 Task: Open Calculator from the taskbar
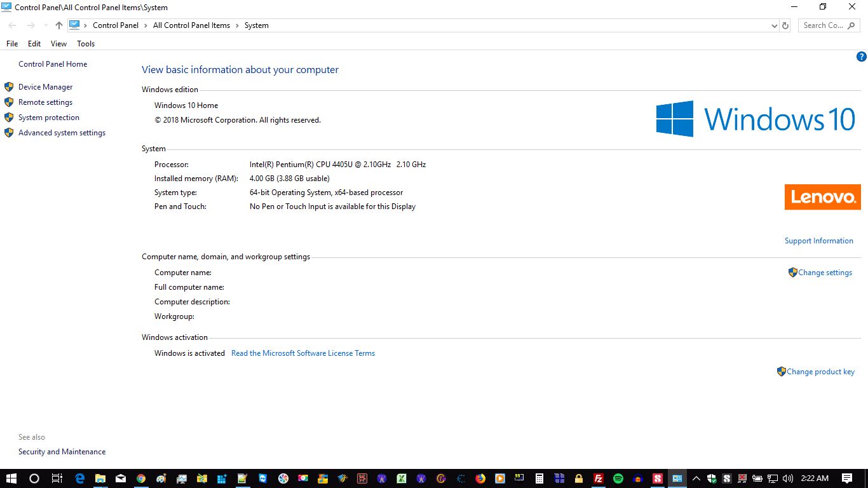(x=539, y=478)
